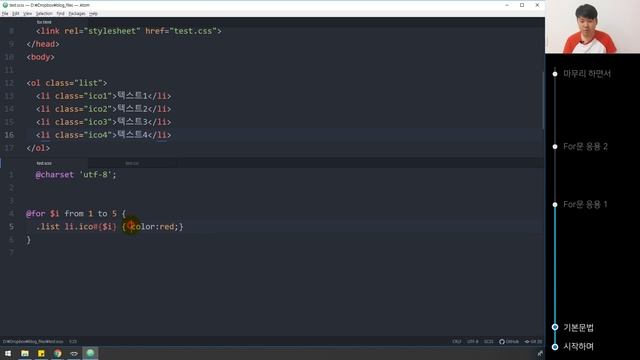Open File Explorer from the taskbar
The width and height of the screenshot is (640, 360).
[x=25, y=353]
